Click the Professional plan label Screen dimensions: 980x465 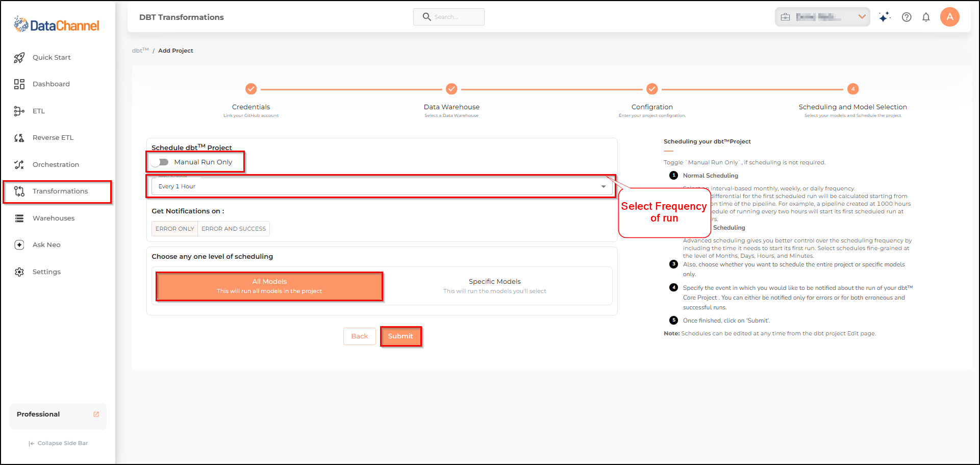pos(38,414)
